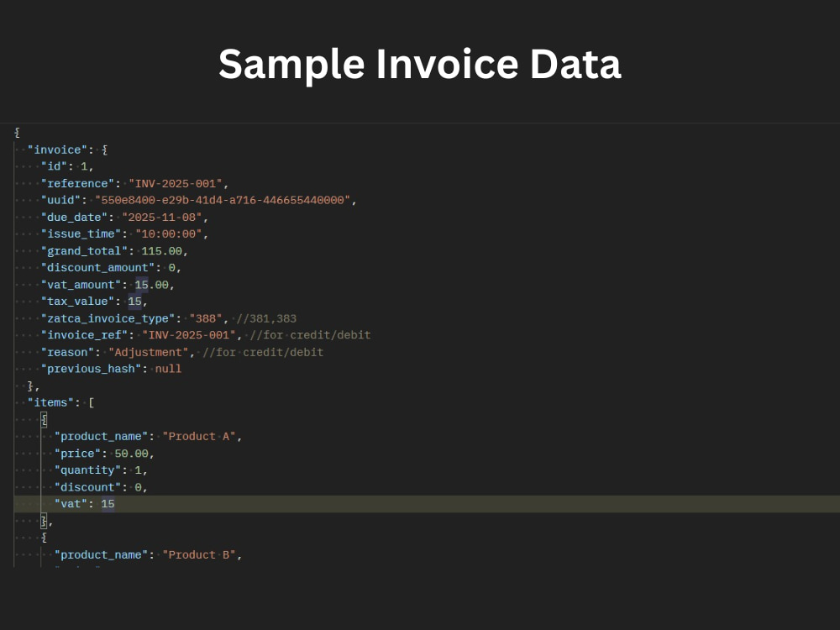Click the "tax_value" key
The width and height of the screenshot is (840, 630).
tap(77, 302)
